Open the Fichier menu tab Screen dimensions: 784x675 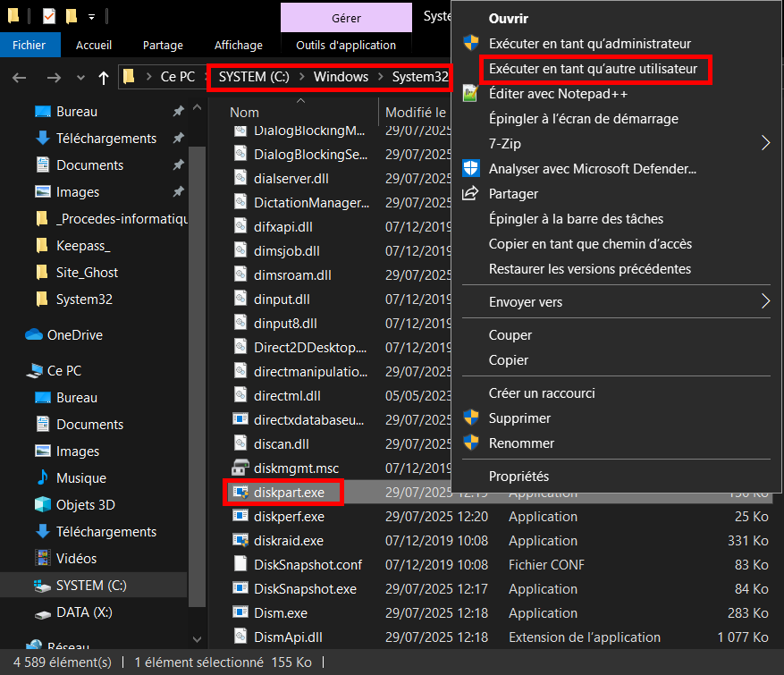tap(29, 45)
